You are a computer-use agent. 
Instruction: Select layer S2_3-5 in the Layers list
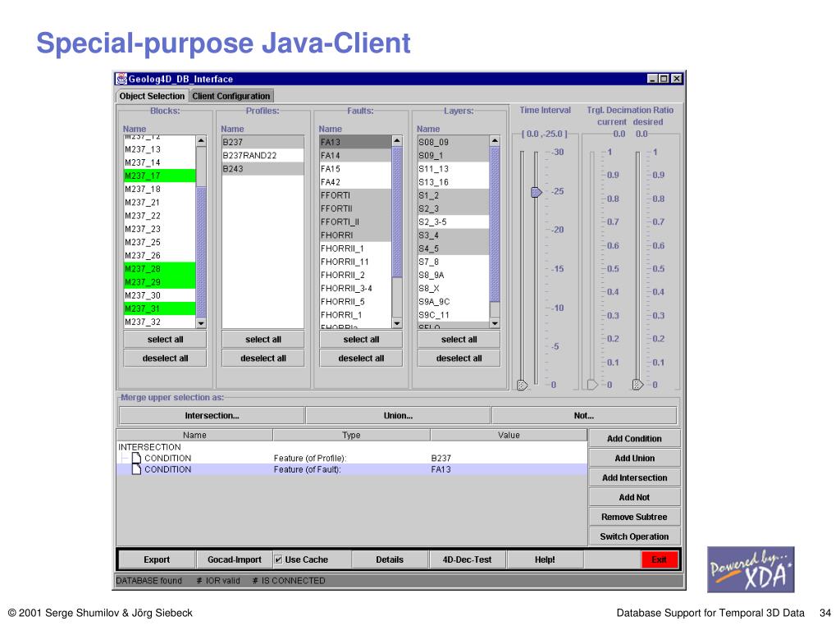click(453, 221)
